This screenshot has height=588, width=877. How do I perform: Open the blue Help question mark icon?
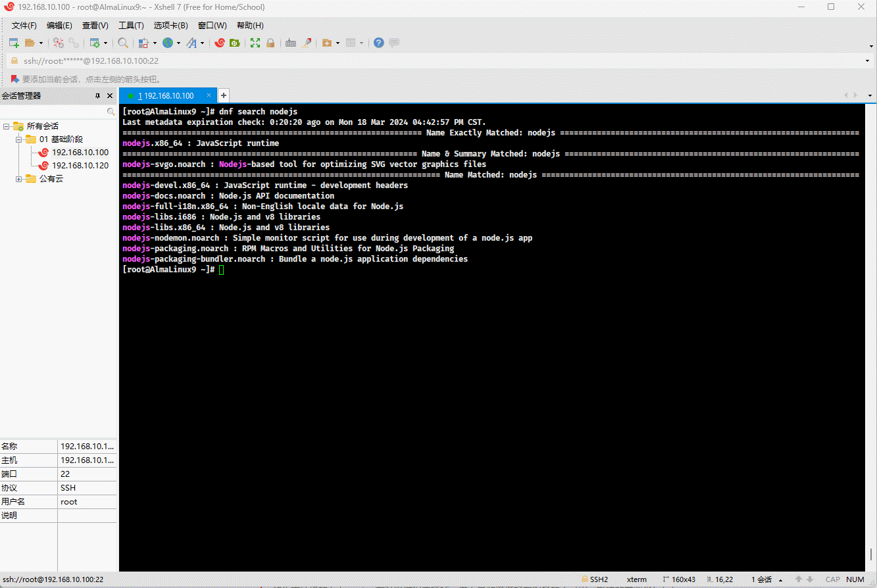379,43
